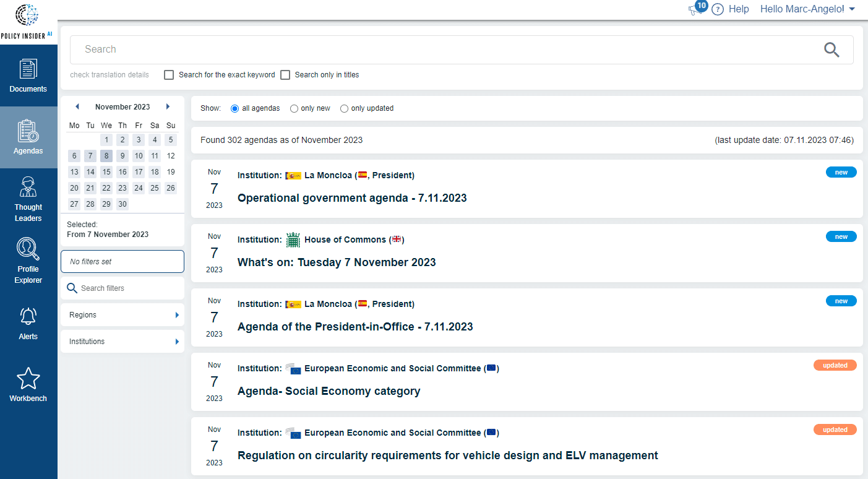Click the November 2023 calendar header

pos(122,106)
